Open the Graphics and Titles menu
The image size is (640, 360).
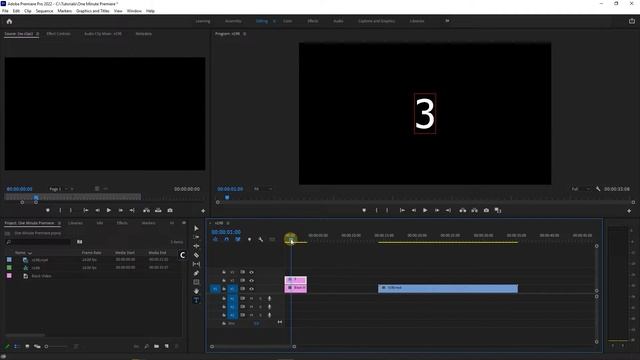[x=93, y=11]
